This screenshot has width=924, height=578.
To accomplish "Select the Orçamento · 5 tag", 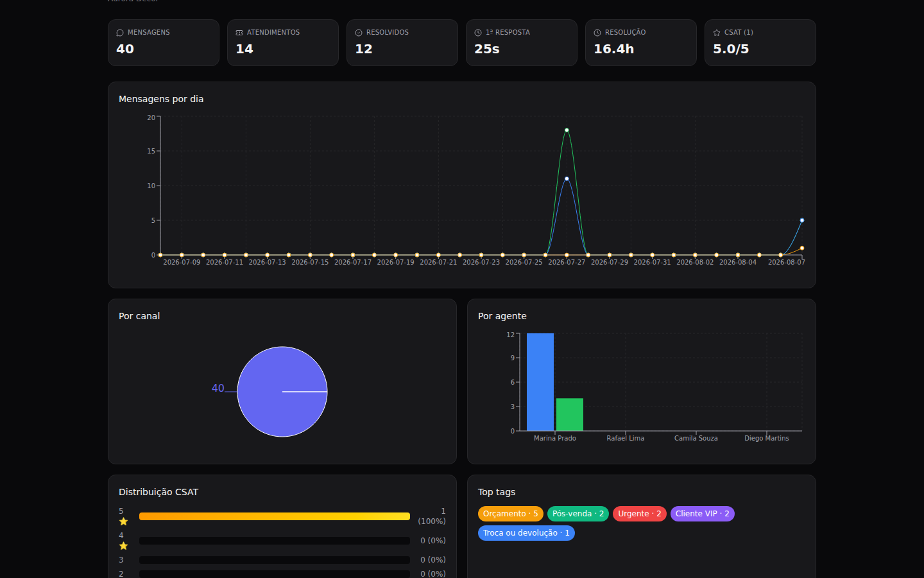I will point(511,514).
